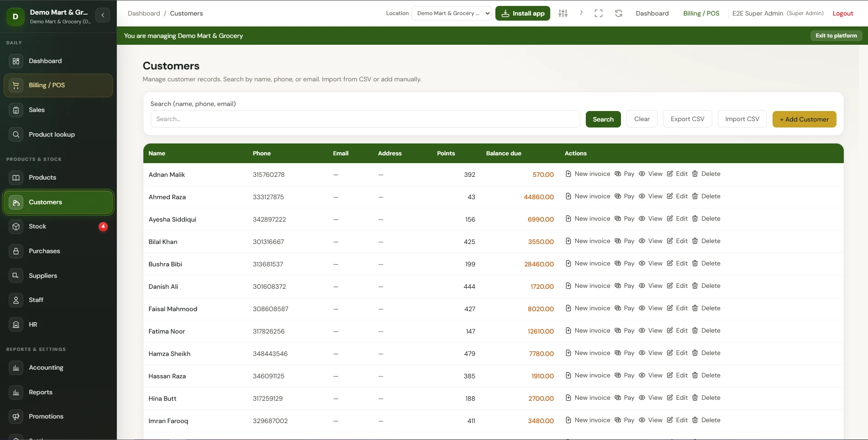868x440 pixels.
Task: Open Stock in the sidebar
Action: [x=58, y=226]
